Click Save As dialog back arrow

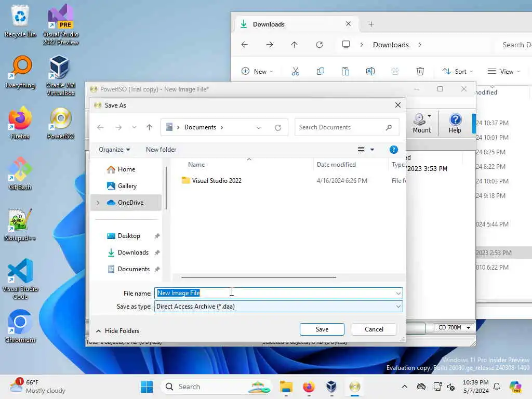[100, 127]
